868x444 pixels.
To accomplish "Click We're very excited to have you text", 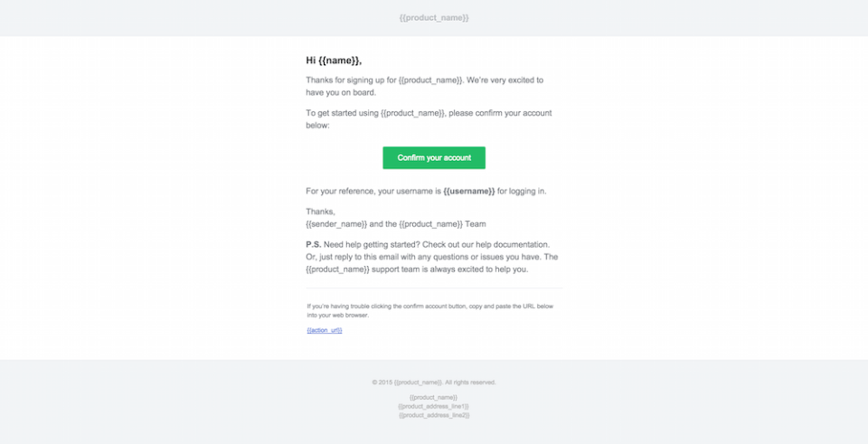I will pyautogui.click(x=505, y=80).
